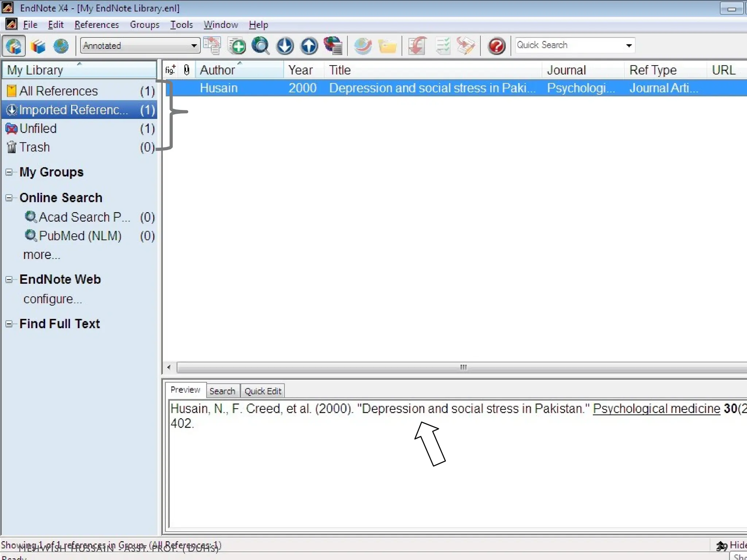
Task: Click the New Reference green plus icon
Action: coord(237,46)
